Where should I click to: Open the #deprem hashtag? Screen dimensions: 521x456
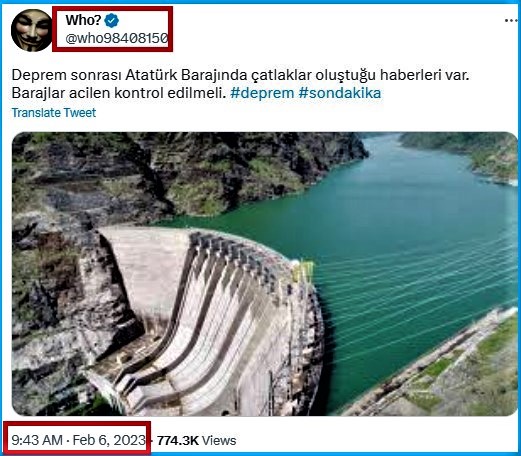pyautogui.click(x=262, y=93)
